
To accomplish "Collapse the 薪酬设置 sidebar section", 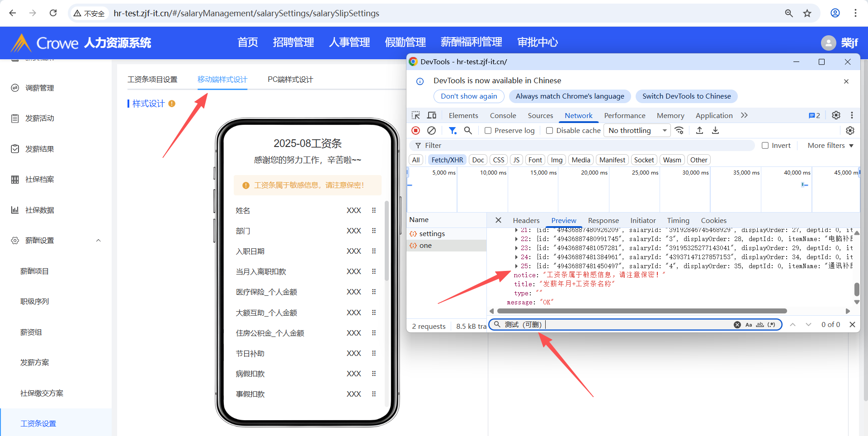I will pos(98,240).
